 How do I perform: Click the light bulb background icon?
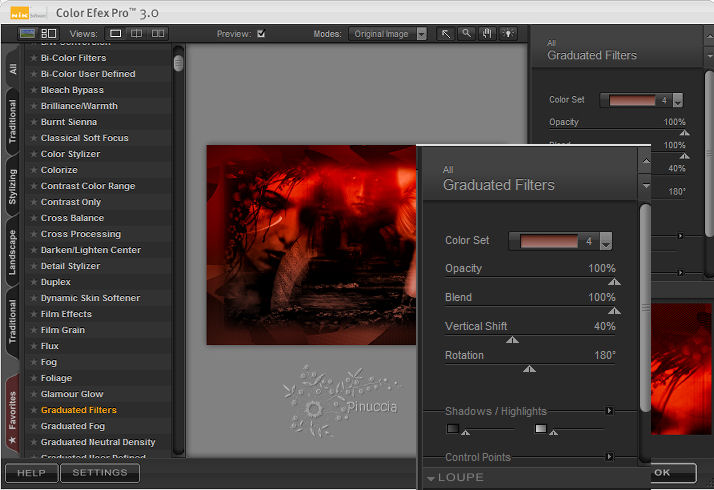click(x=509, y=33)
